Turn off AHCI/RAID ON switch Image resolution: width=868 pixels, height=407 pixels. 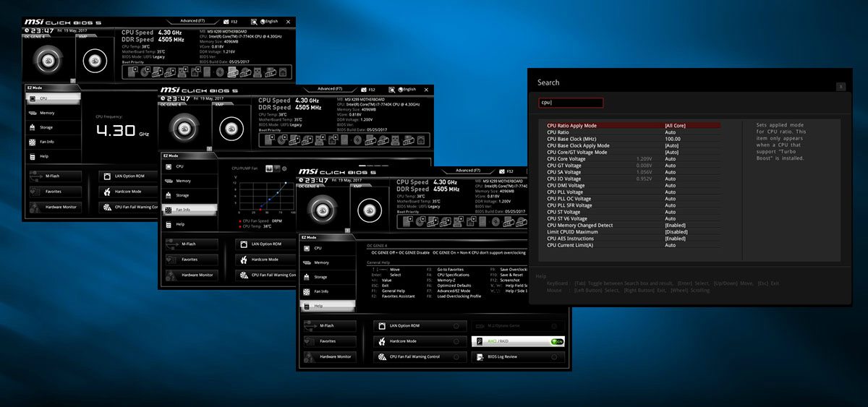(556, 341)
